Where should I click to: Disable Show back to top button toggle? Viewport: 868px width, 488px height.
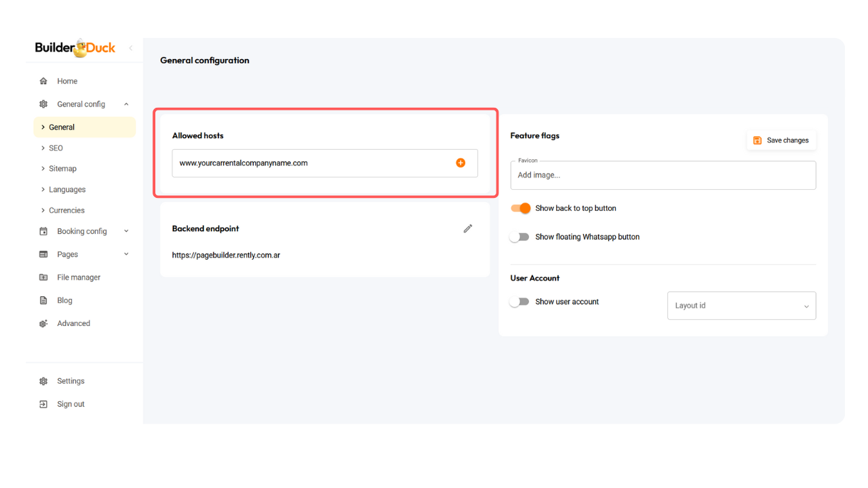521,208
